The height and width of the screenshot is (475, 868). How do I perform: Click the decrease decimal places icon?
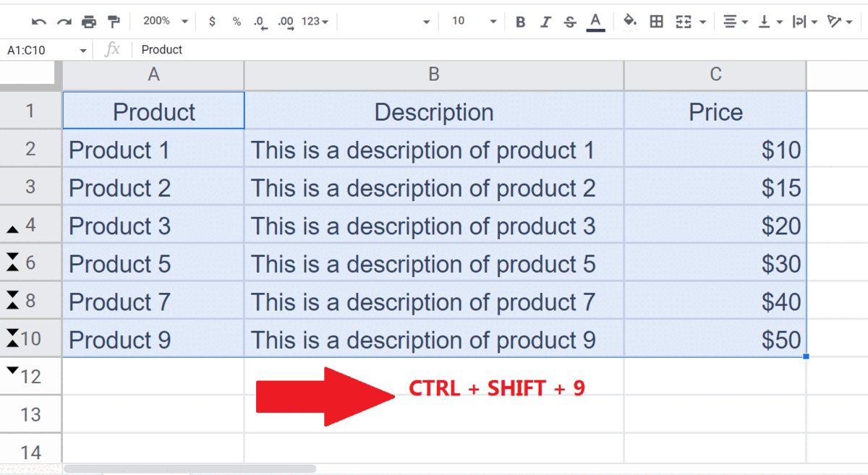tap(260, 22)
